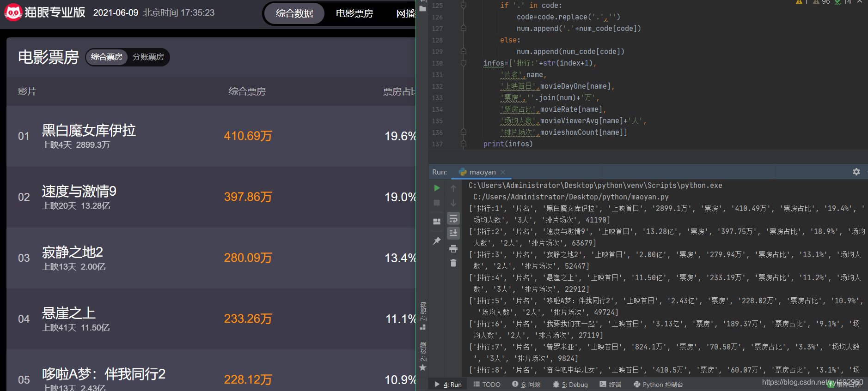The width and height of the screenshot is (868, 391).
Task: Toggle the fold marker at line 137
Action: (x=463, y=144)
